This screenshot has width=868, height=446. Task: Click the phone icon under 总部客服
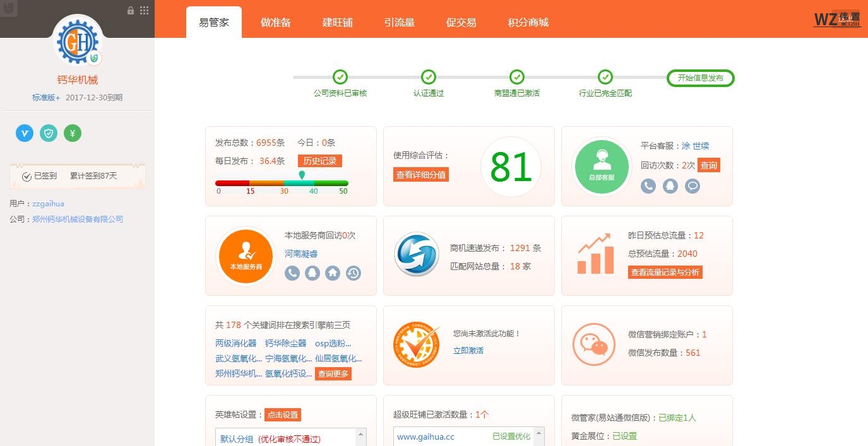(648, 186)
